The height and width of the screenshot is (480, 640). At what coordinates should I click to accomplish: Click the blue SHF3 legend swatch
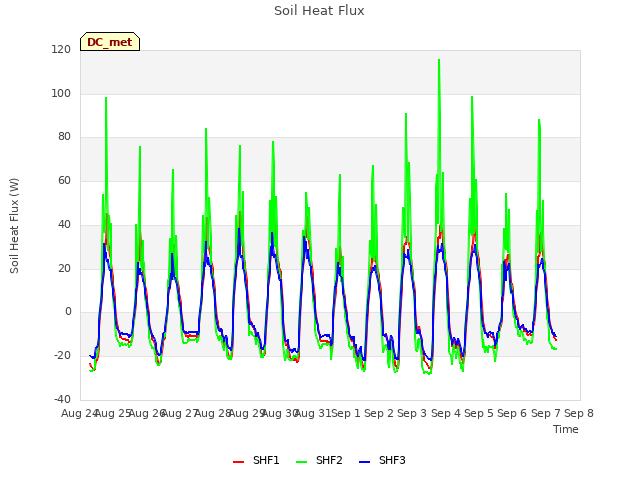click(x=364, y=462)
